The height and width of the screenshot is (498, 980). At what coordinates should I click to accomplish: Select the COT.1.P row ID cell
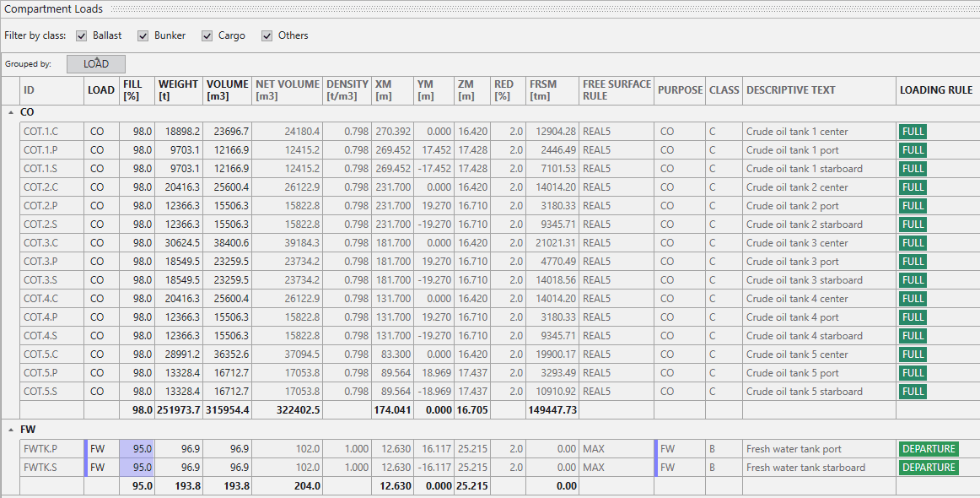52,150
